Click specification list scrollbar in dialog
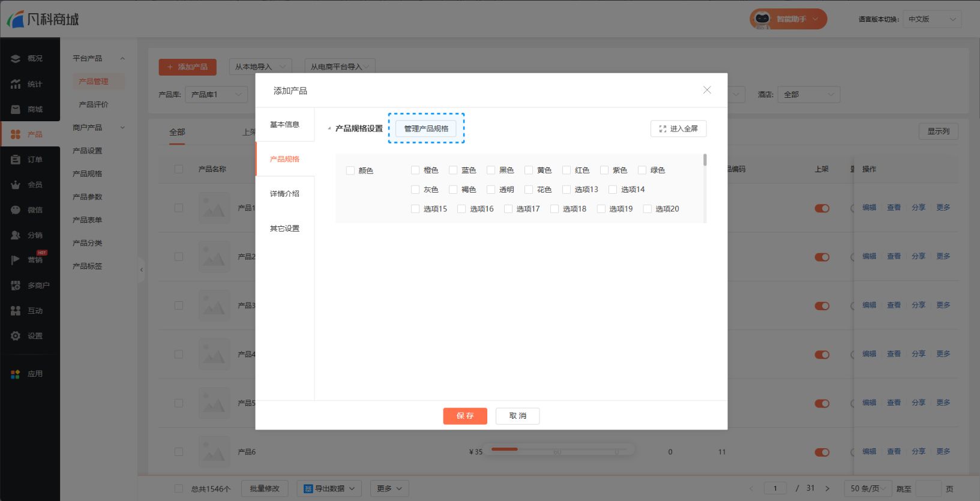This screenshot has width=980, height=501. [x=705, y=160]
